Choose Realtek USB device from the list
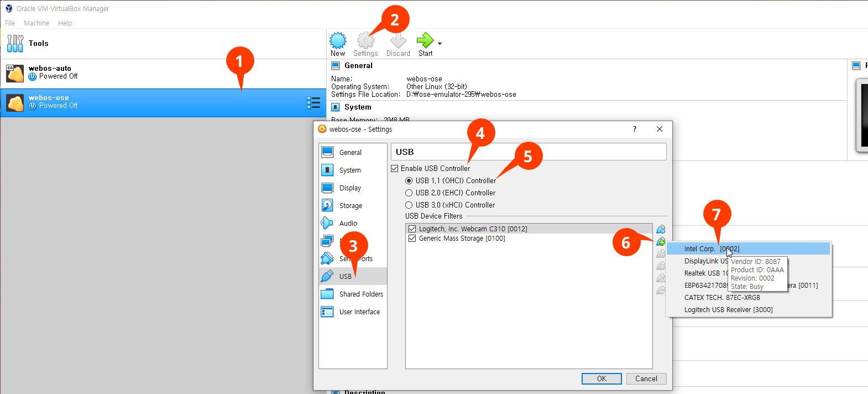Image resolution: width=868 pixels, height=394 pixels. [x=749, y=273]
